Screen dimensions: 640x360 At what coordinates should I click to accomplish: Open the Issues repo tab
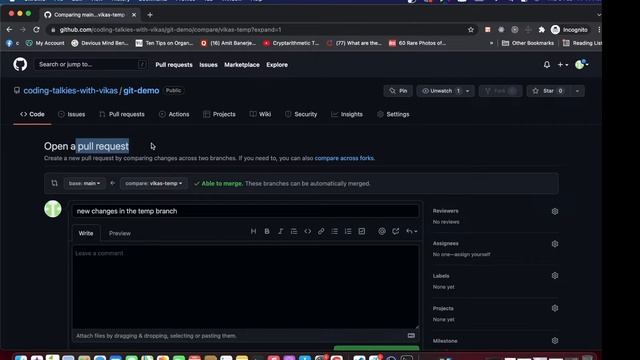(71, 114)
